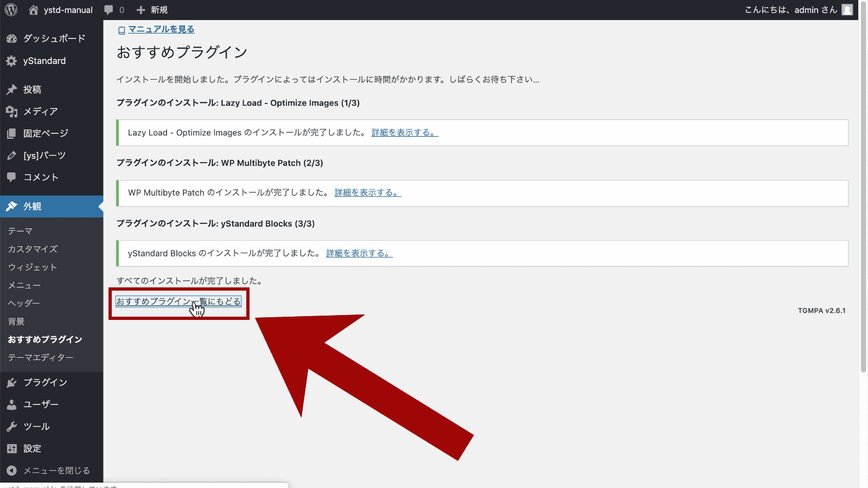The height and width of the screenshot is (488, 868).
Task: Click the yStandard gear icon
Action: [x=11, y=61]
